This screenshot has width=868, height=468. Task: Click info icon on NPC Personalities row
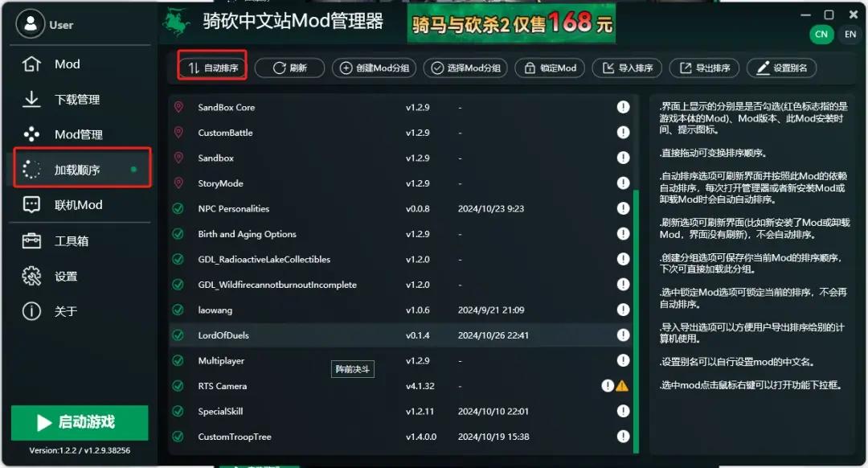point(624,208)
